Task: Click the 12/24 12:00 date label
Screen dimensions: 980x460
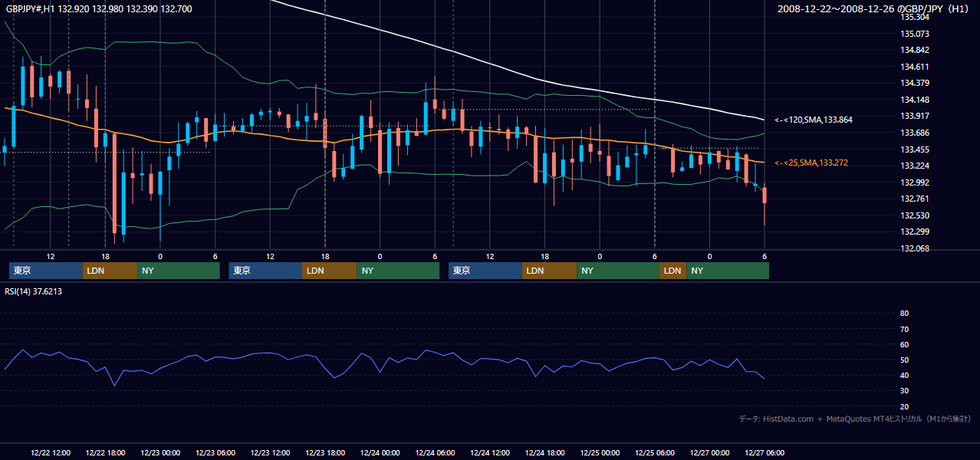Action: pos(490,453)
